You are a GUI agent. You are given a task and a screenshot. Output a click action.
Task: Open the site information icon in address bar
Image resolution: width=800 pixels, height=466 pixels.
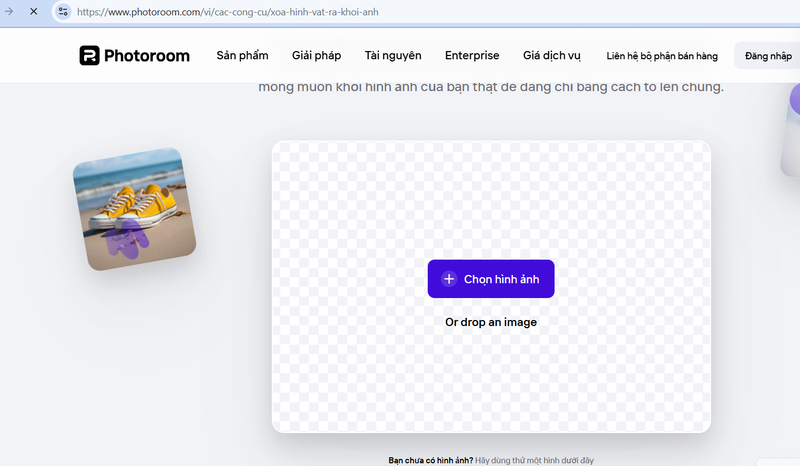63,12
